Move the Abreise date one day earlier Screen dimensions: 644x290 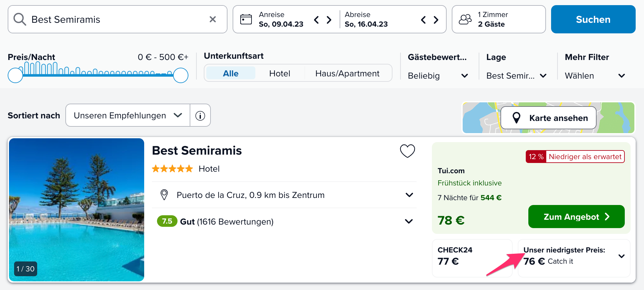pyautogui.click(x=423, y=20)
